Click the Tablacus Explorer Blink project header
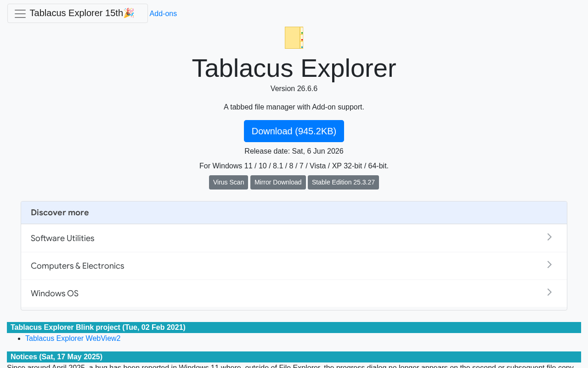The height and width of the screenshot is (368, 588). click(294, 328)
